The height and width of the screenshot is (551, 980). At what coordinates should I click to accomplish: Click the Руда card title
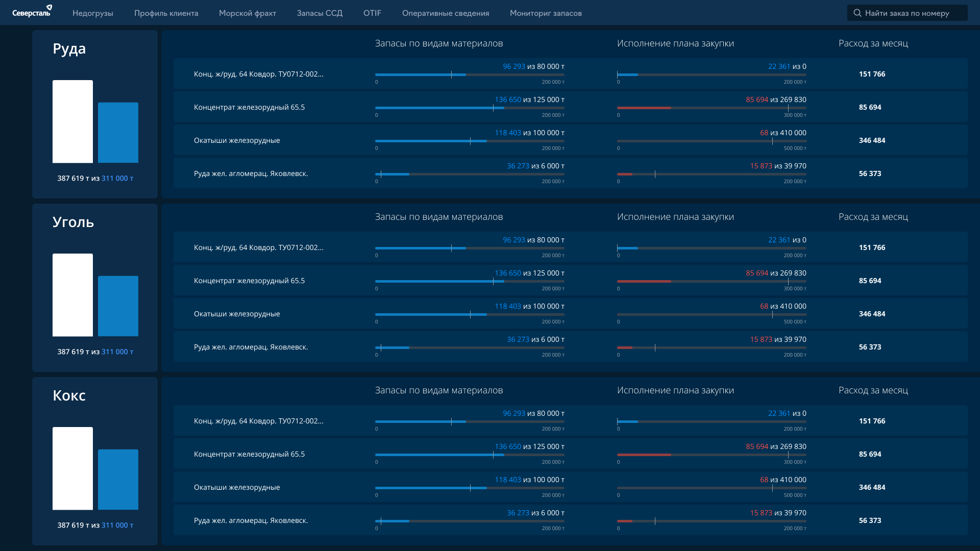pos(69,49)
